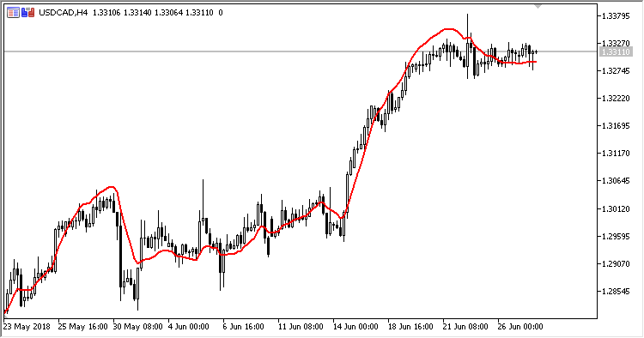This screenshot has height=338, width=644.
Task: Click the 30 May 08:00 time label
Action: tap(137, 327)
